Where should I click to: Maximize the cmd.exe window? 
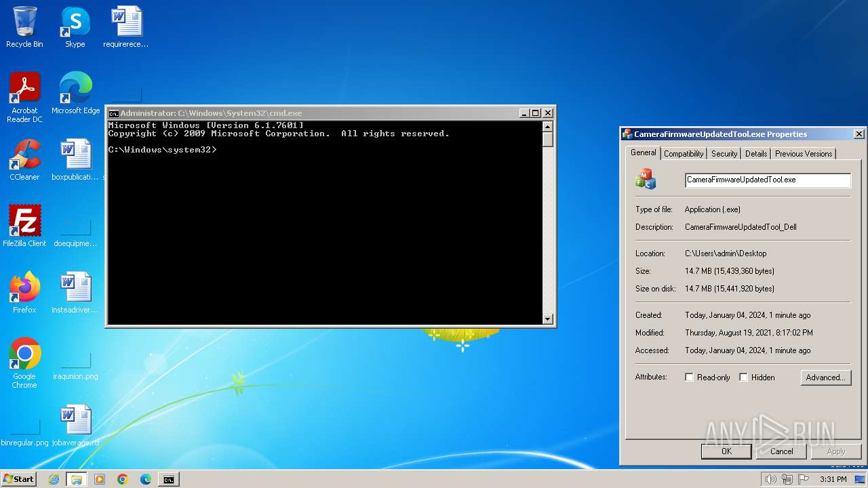[536, 113]
